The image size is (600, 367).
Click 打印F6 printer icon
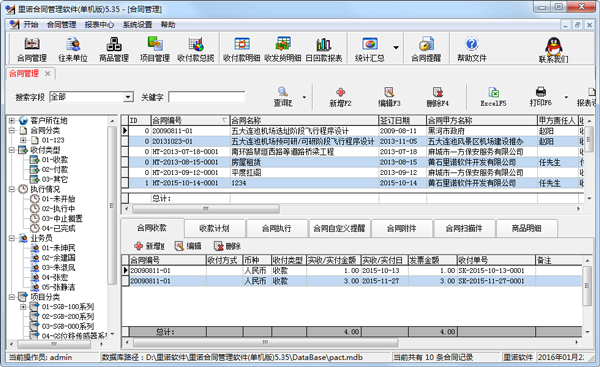point(541,96)
